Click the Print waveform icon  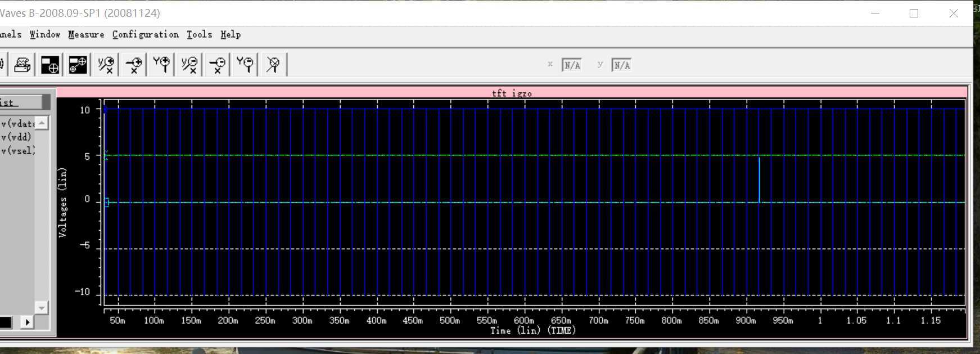click(x=22, y=65)
